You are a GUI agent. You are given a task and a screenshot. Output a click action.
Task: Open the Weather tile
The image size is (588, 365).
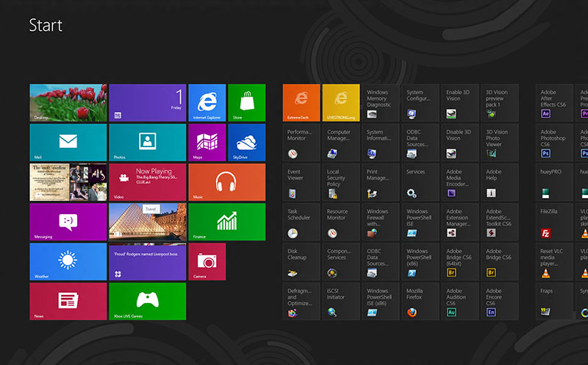68,262
